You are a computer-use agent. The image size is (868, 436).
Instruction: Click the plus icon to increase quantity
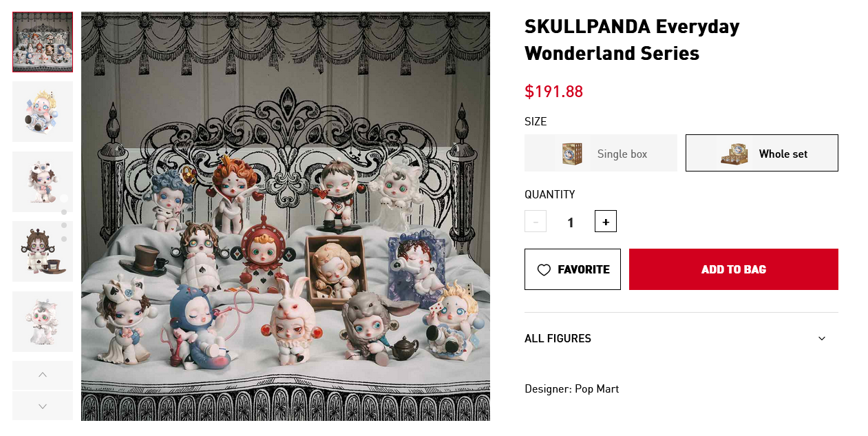(606, 221)
